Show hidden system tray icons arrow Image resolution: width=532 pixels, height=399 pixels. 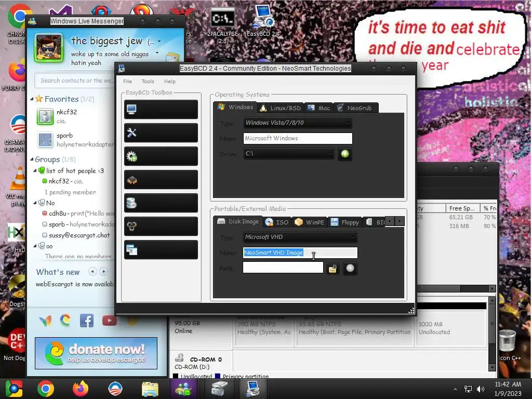tap(455, 389)
